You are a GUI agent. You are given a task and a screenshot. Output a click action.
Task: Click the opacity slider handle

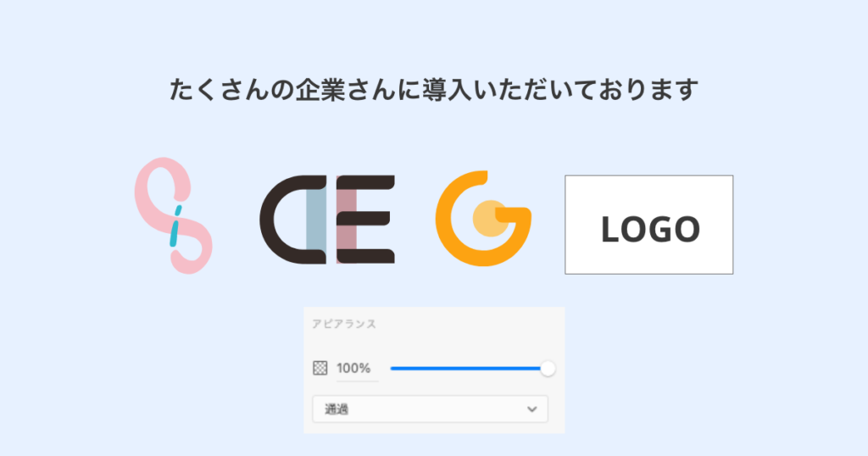[x=548, y=369]
